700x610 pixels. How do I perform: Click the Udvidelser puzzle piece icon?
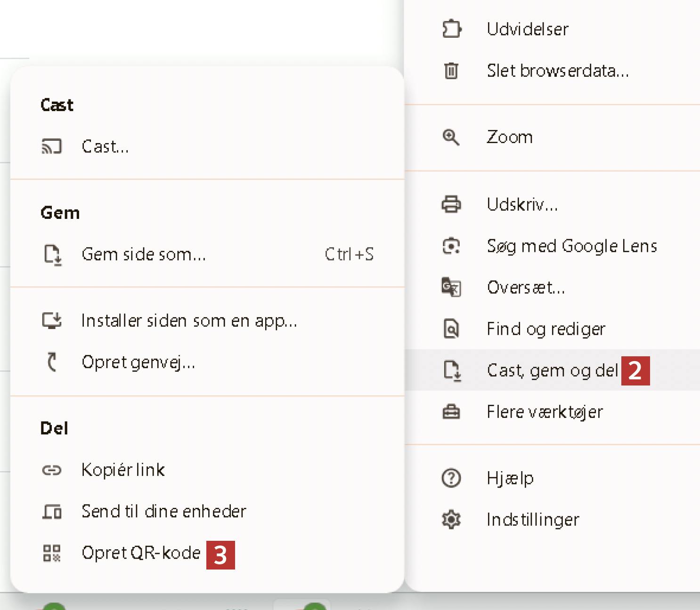coord(451,29)
